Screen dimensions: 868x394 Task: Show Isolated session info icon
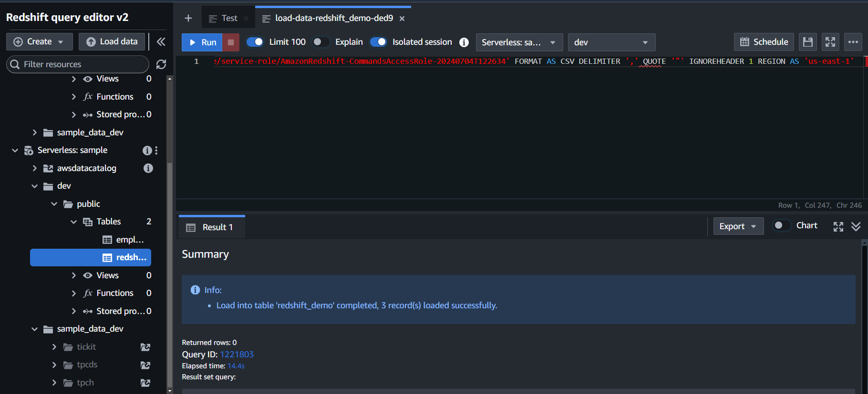pos(464,42)
